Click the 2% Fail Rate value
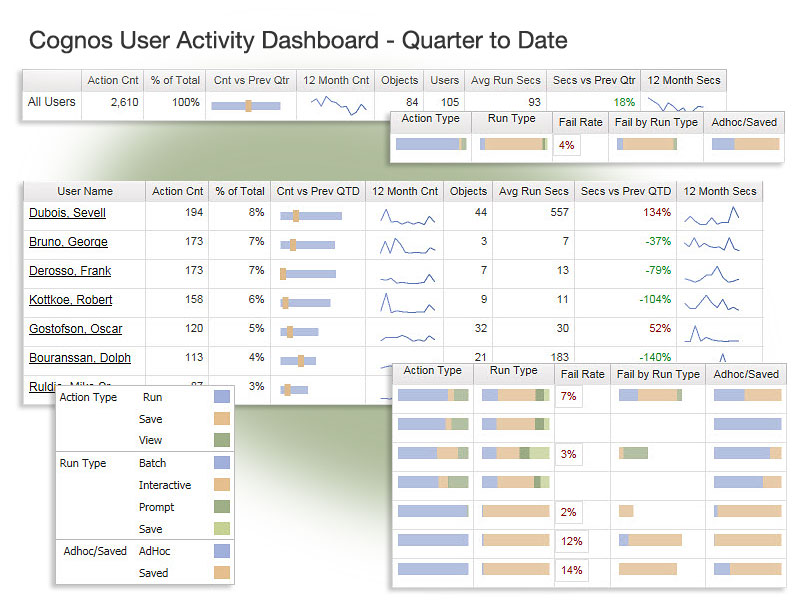This screenshot has height=600, width=800. 568,513
